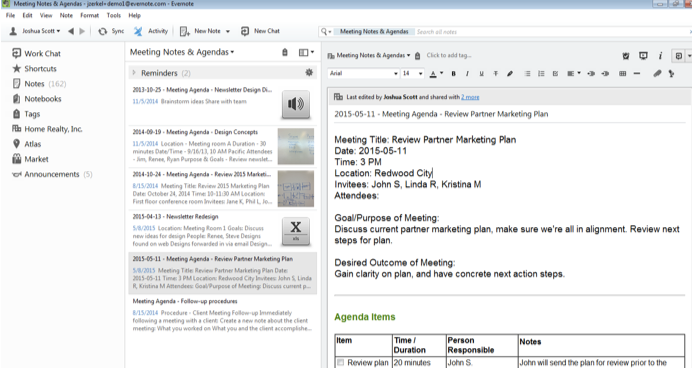Create a New Note
Viewport: 692px width, 368px height.
pos(201,31)
